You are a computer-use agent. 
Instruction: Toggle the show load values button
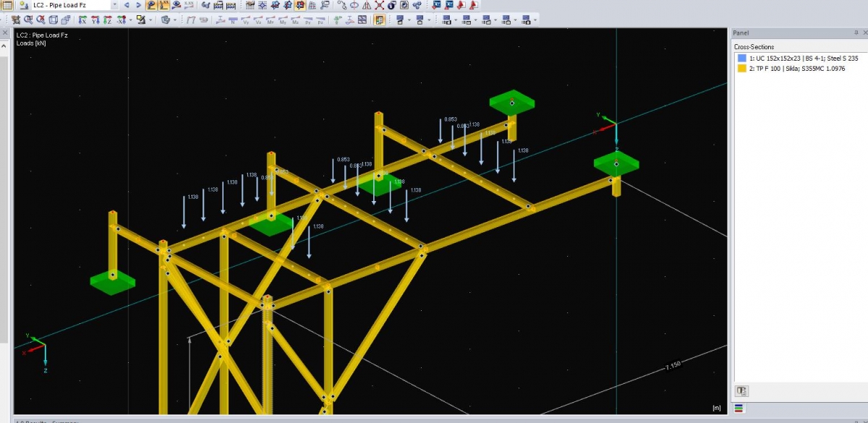click(x=163, y=5)
